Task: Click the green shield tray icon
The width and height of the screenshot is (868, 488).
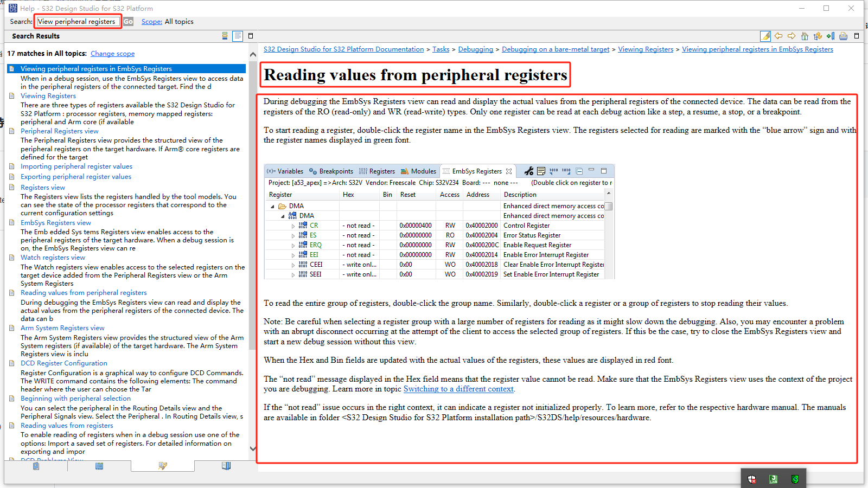Action: [795, 479]
